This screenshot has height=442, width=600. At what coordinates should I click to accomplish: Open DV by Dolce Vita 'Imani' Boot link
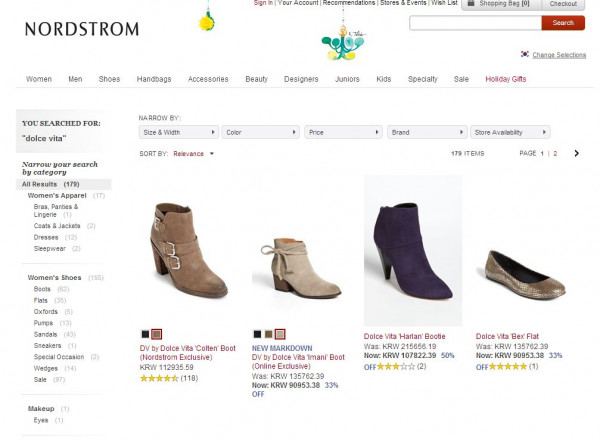[298, 362]
